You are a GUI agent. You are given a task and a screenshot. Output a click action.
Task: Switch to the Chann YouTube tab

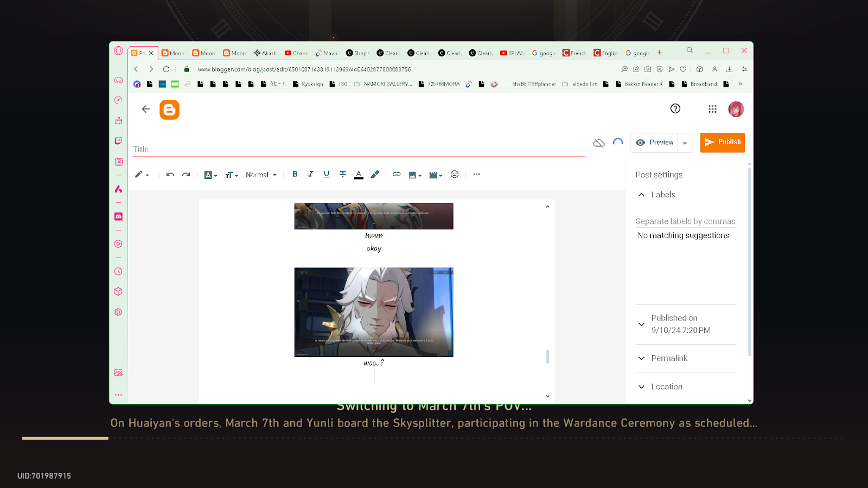(x=296, y=53)
